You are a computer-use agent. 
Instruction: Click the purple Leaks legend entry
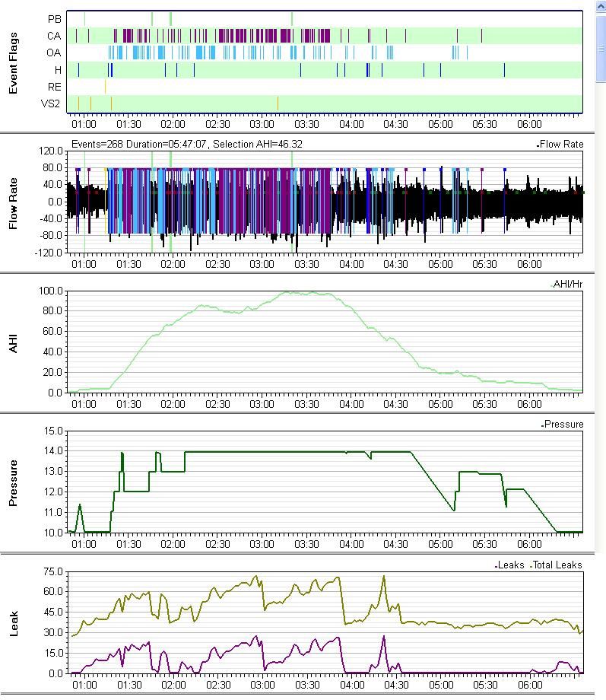coord(509,565)
